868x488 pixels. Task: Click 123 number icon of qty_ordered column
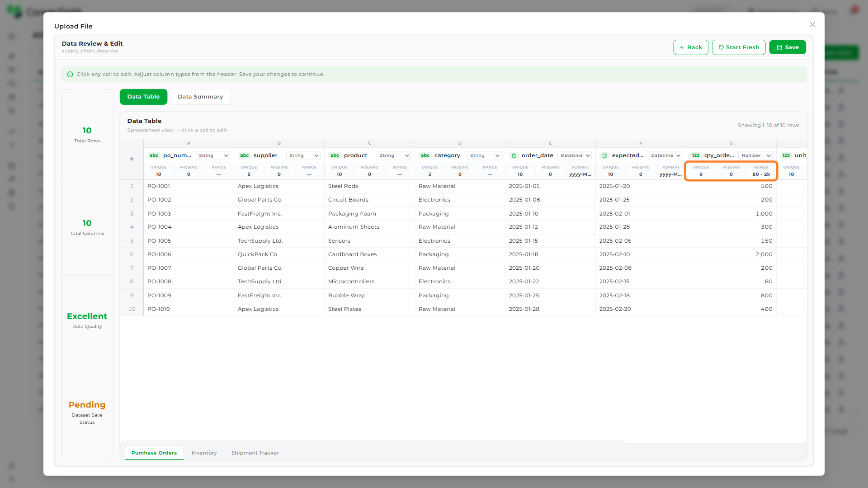(x=695, y=155)
